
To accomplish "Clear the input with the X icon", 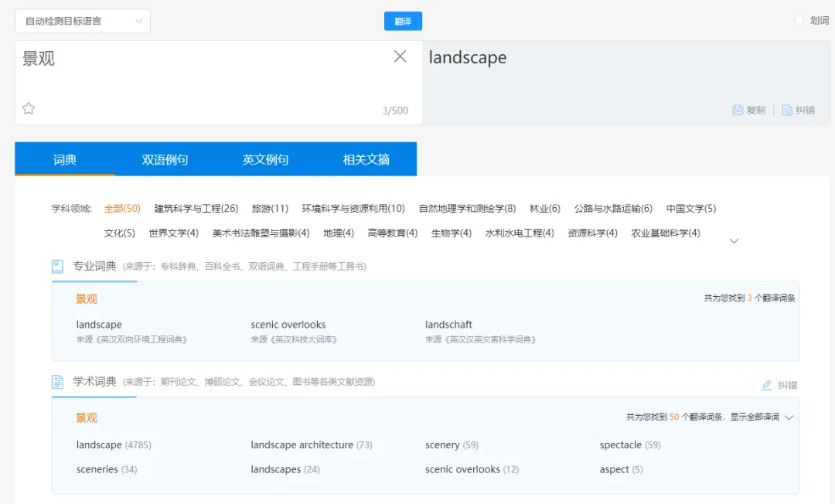I will 400,56.
